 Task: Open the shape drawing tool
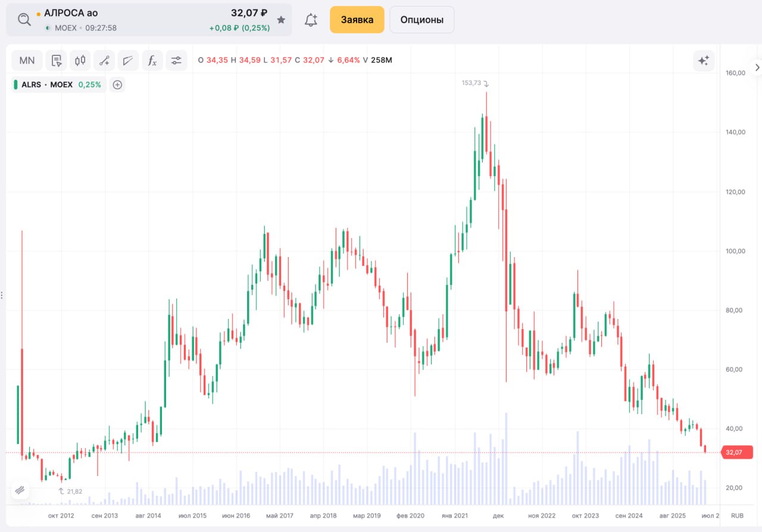(128, 60)
